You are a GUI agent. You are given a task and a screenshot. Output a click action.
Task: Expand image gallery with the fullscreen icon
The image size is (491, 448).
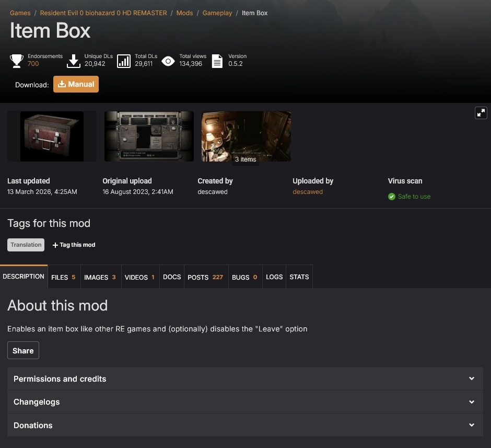point(481,113)
